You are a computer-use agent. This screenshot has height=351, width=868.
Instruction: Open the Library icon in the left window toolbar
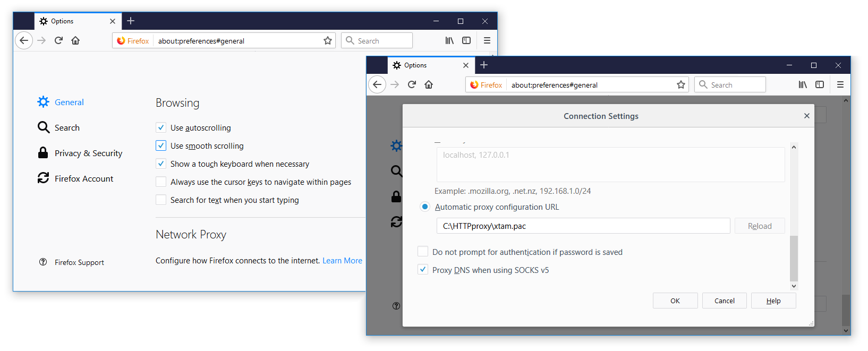(x=449, y=40)
